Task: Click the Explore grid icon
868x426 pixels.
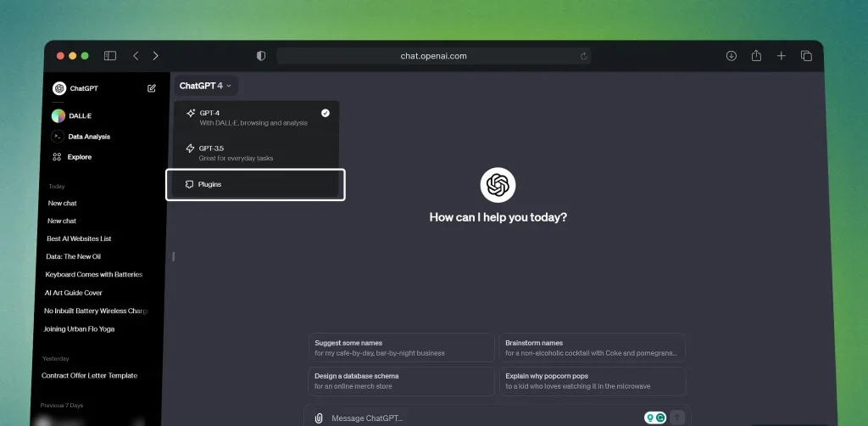Action: (x=57, y=157)
